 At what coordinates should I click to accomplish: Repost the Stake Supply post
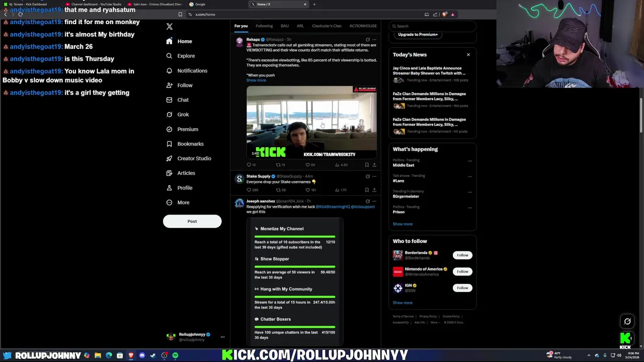tap(278, 190)
